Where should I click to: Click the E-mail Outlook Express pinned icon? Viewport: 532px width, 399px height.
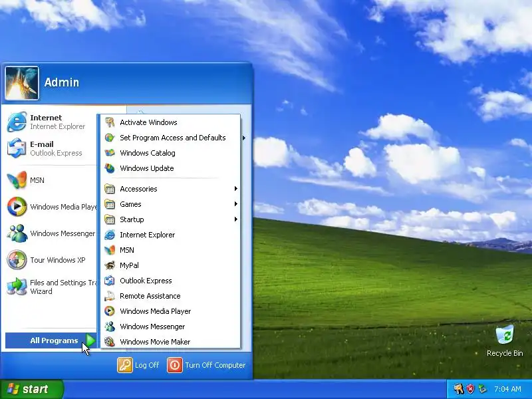tap(17, 148)
